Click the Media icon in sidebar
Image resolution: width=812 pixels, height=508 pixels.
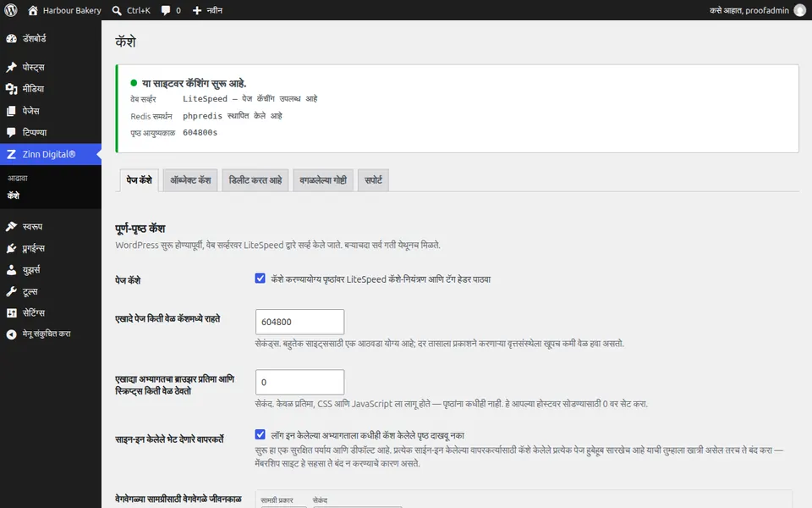(x=11, y=89)
